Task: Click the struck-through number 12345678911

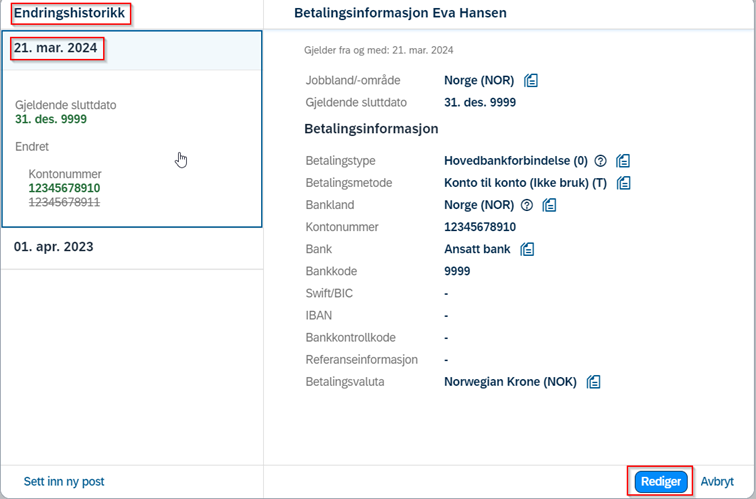Action: coord(64,202)
